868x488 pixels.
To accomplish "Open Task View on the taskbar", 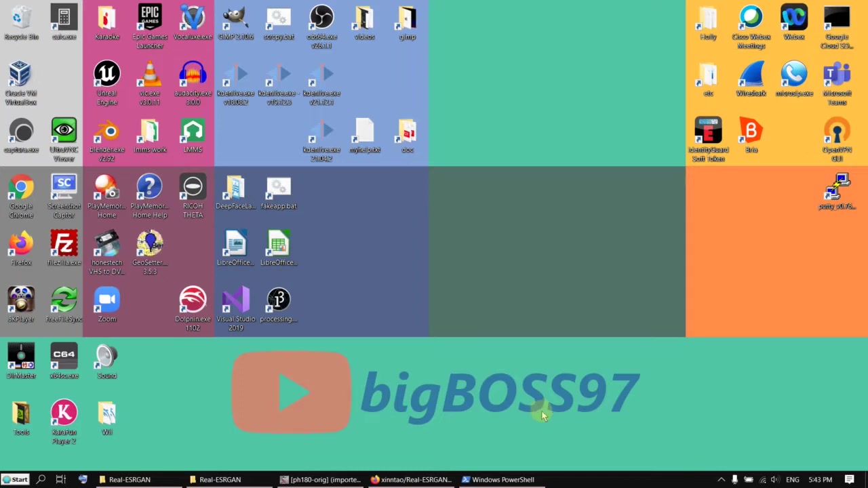I will tap(60, 479).
